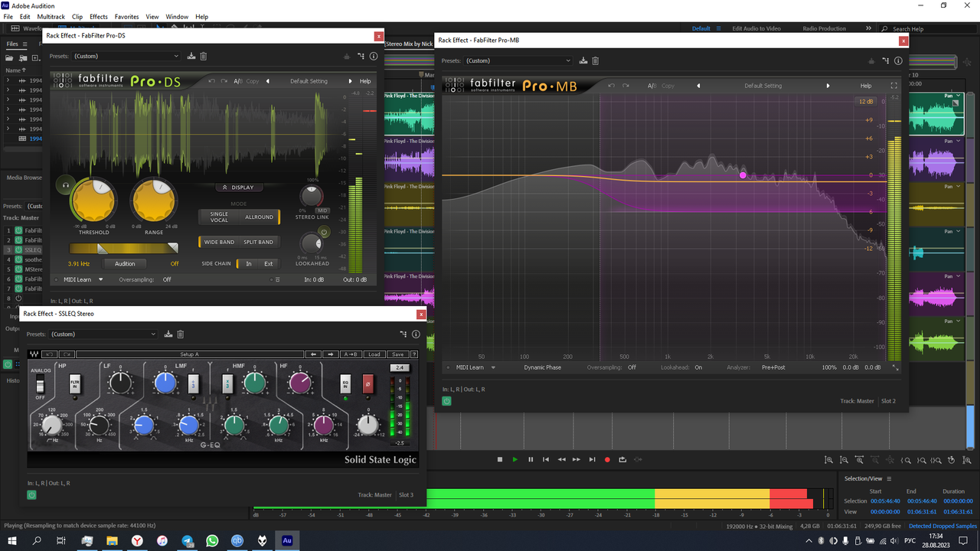
Task: Click the green Play button
Action: coord(515,459)
